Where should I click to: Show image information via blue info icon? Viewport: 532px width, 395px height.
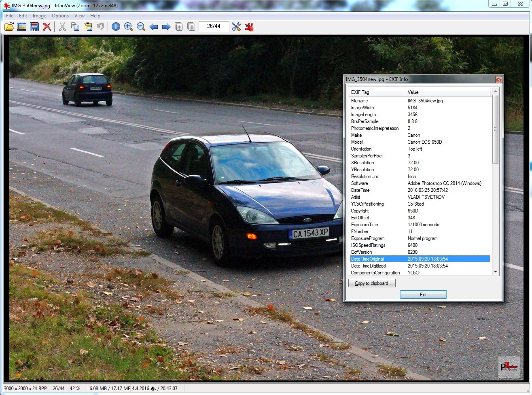116,27
